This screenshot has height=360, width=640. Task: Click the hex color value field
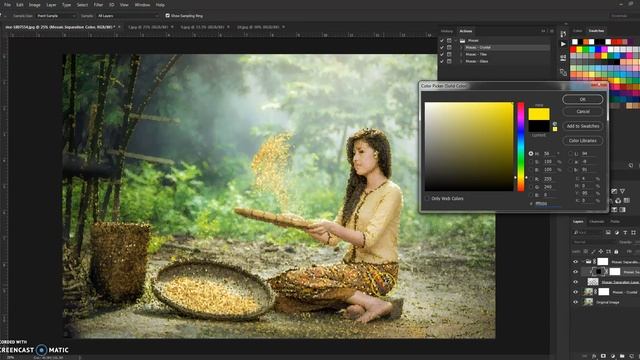[x=548, y=203]
